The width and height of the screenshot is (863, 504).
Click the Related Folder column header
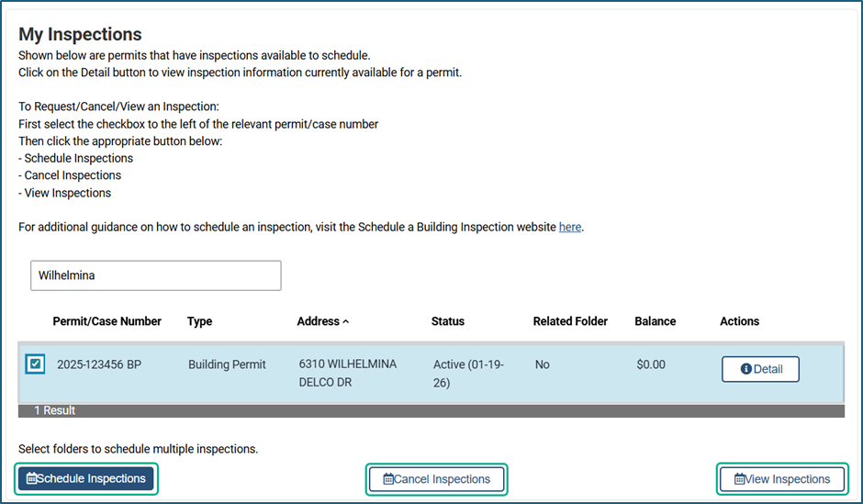coord(570,321)
